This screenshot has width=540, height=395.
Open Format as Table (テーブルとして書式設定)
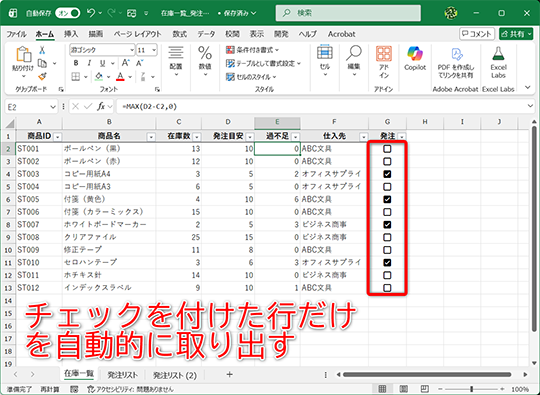point(263,63)
